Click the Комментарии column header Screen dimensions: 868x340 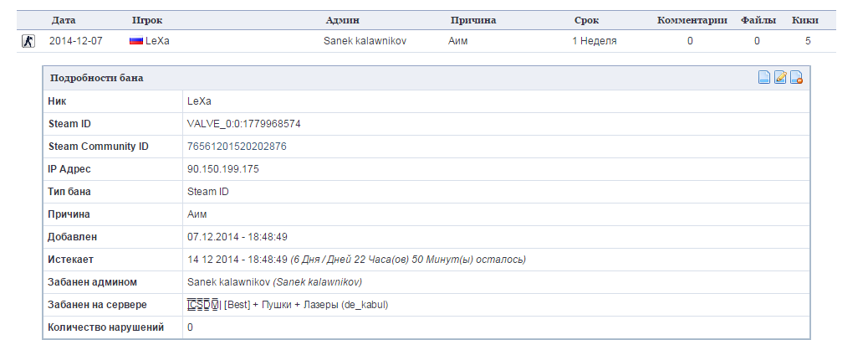coord(692,21)
